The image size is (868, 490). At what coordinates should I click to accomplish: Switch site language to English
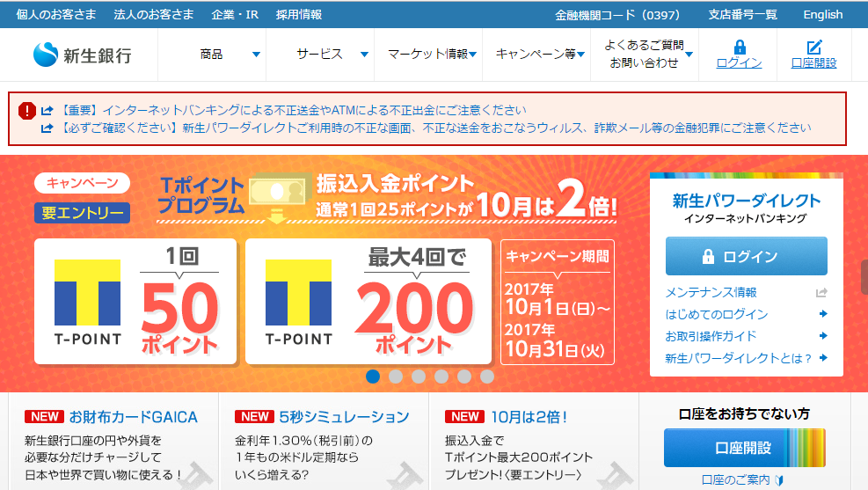823,14
